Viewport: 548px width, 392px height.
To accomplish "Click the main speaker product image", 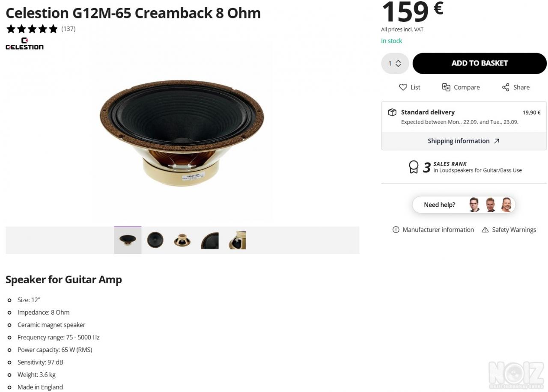I will tap(182, 133).
